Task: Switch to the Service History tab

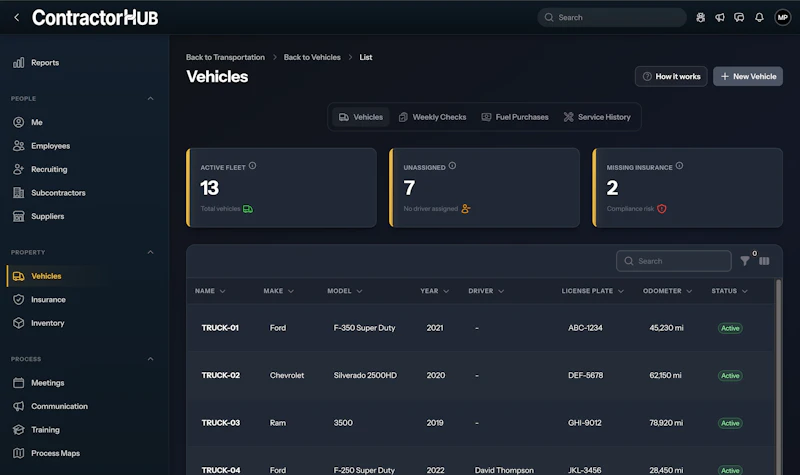Action: click(597, 117)
